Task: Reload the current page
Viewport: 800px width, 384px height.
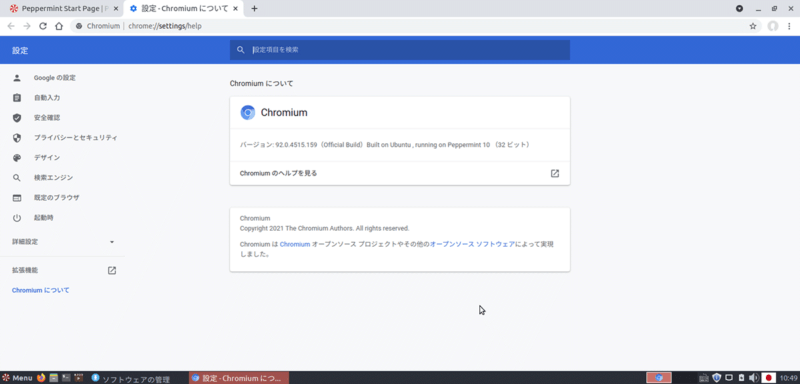Action: click(x=43, y=26)
